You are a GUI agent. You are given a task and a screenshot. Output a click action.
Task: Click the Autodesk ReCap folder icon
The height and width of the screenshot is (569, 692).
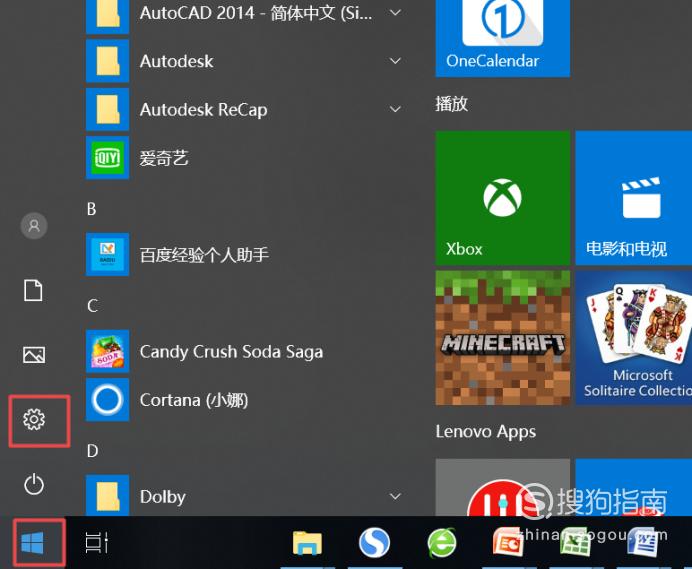[107, 109]
